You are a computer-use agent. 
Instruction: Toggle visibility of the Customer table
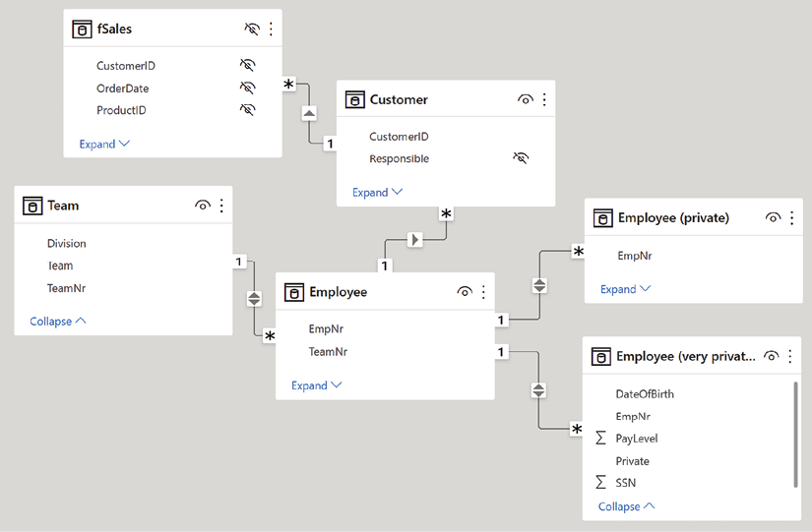tap(526, 99)
